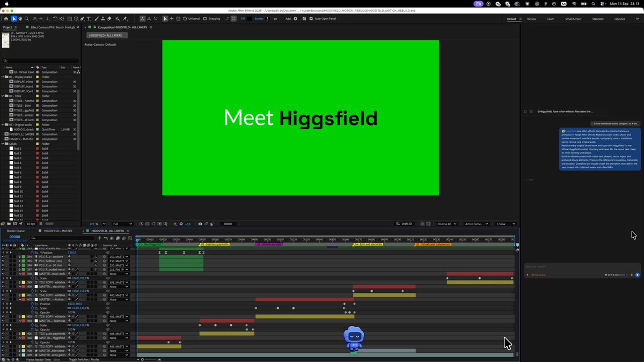Click yellow label swatch on layer 407

(24, 346)
